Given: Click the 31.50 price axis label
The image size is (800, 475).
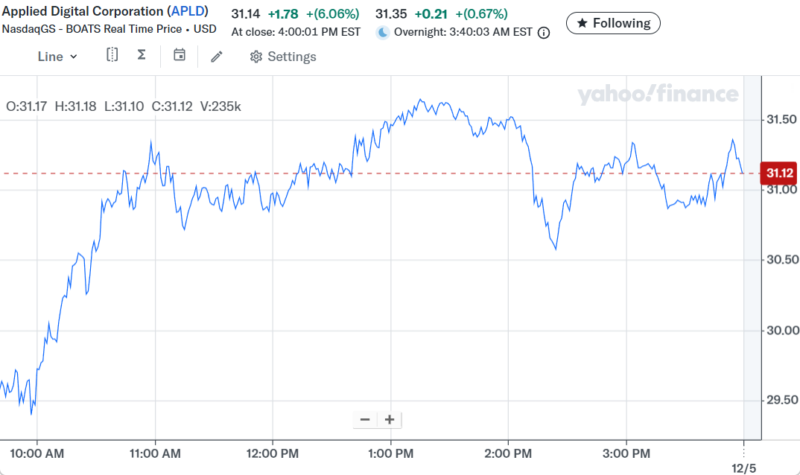Looking at the screenshot, I should coord(779,120).
